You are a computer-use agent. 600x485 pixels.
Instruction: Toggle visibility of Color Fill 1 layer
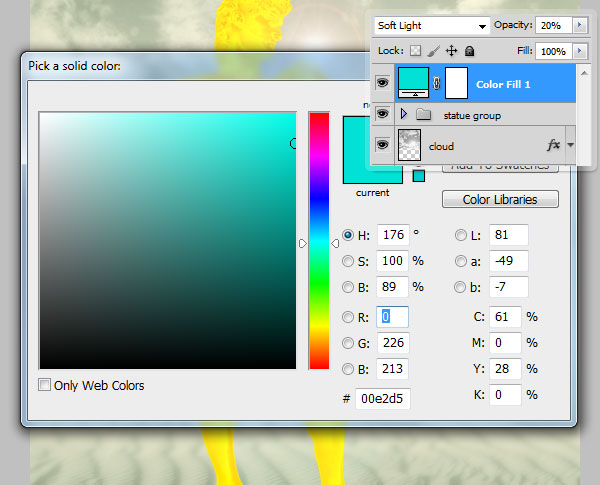pos(382,82)
